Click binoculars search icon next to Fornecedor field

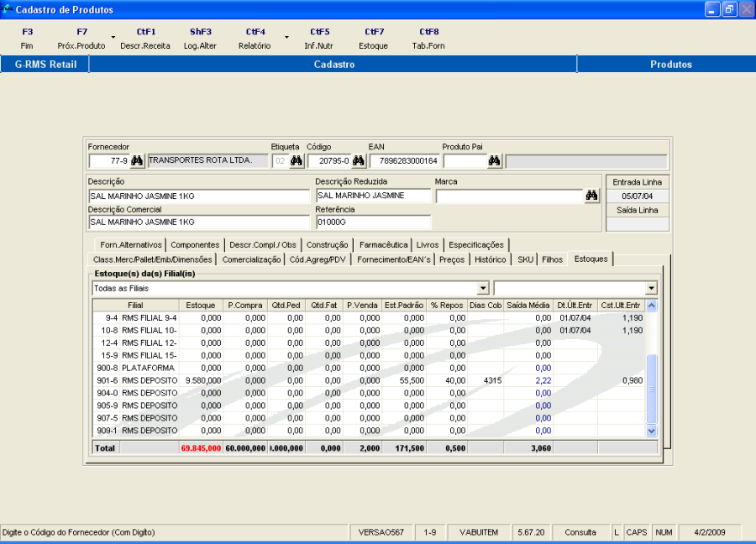(137, 160)
